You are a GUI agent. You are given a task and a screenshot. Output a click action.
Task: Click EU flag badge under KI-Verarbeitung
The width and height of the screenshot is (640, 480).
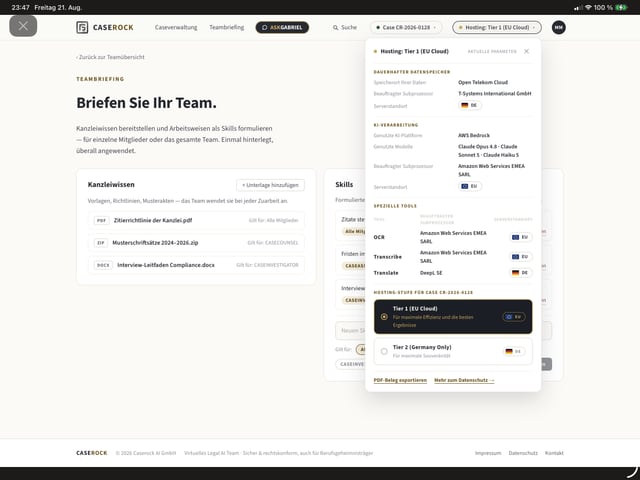click(x=469, y=186)
